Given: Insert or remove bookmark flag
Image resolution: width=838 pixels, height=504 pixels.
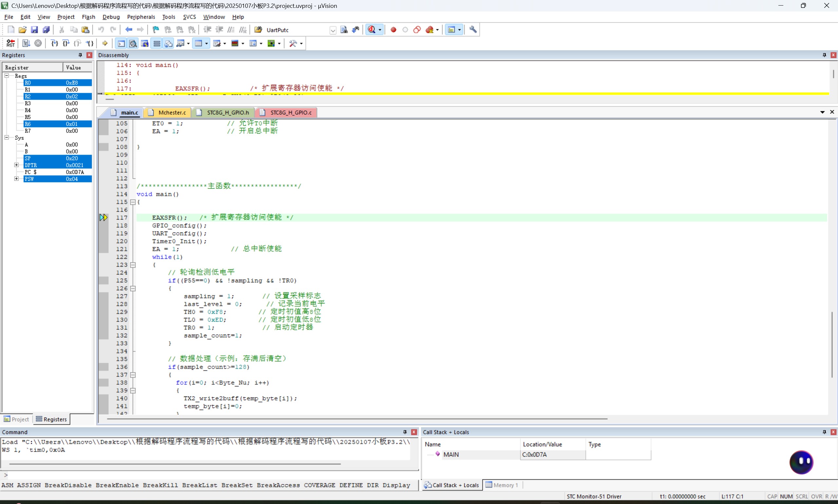Looking at the screenshot, I should click(156, 29).
